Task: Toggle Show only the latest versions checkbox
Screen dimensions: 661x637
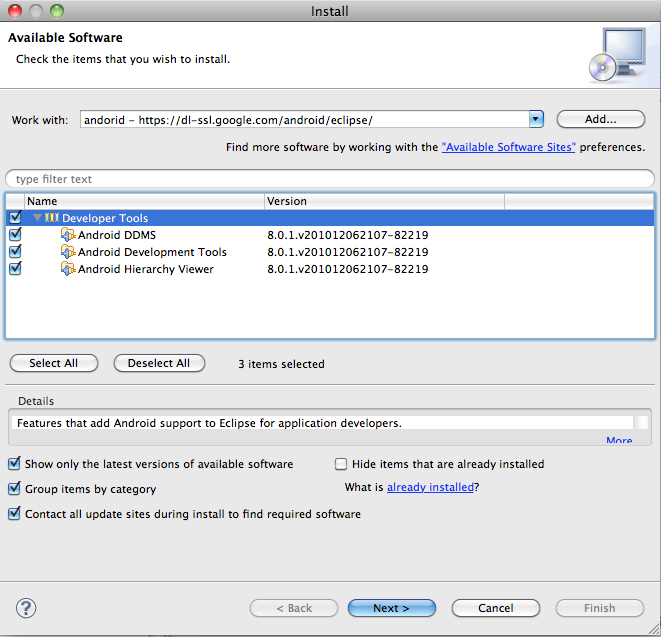Action: (x=14, y=463)
